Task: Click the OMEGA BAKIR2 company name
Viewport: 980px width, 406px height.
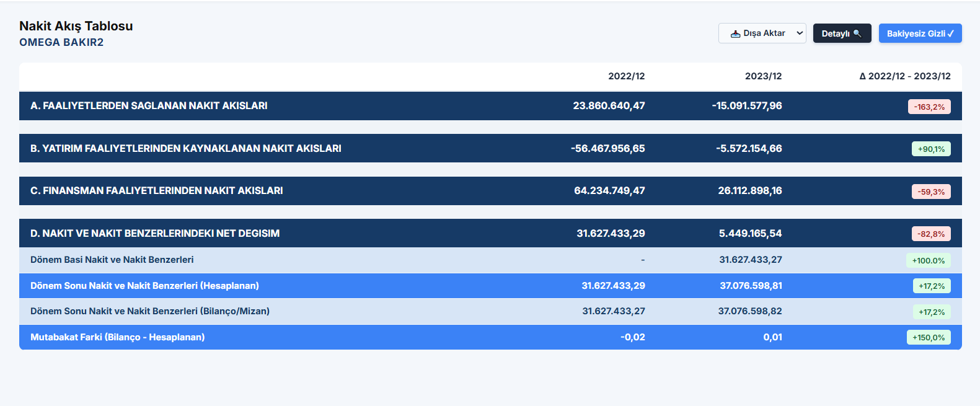Action: tap(61, 42)
